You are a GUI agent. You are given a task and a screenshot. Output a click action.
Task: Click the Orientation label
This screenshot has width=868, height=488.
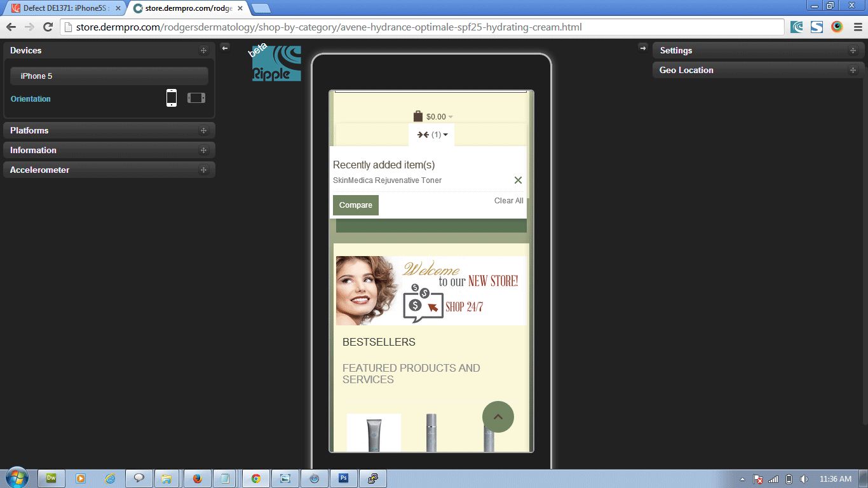click(x=31, y=99)
